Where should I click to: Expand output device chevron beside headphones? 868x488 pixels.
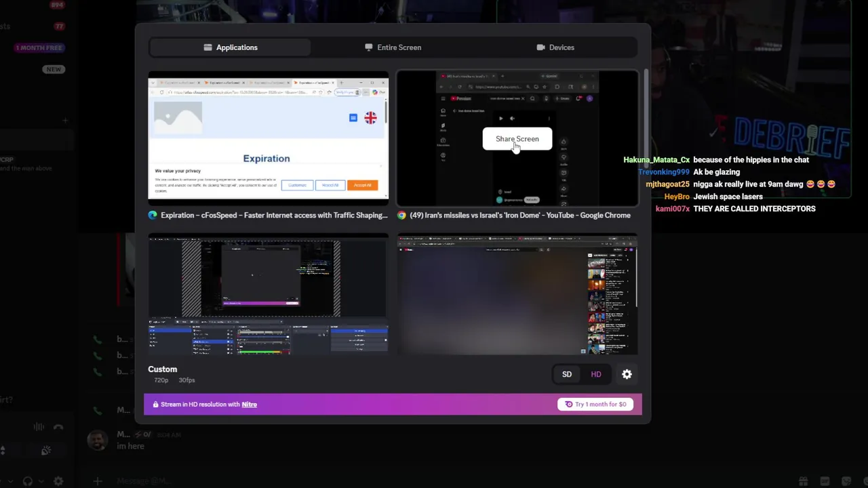pyautogui.click(x=41, y=481)
